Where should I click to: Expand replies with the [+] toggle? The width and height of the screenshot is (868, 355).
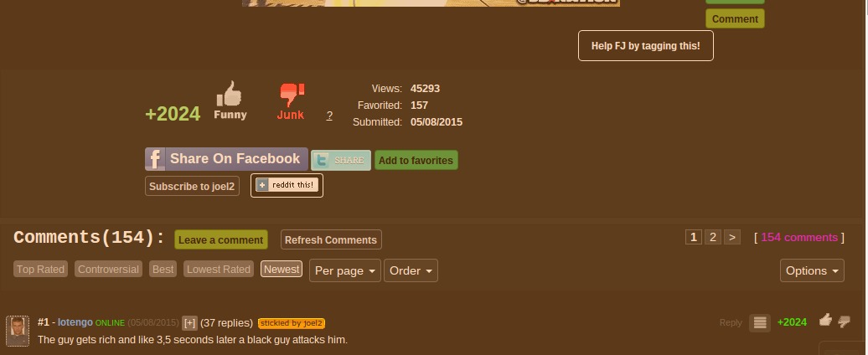pyautogui.click(x=189, y=323)
